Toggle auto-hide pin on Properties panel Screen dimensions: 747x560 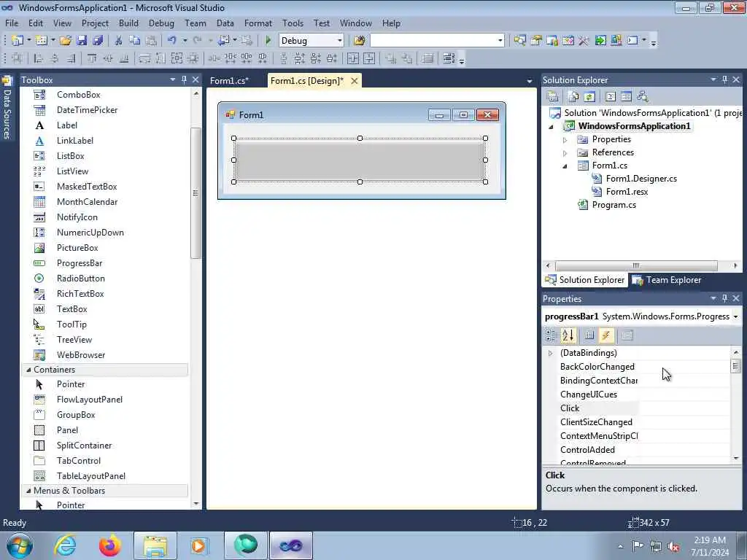[724, 298]
